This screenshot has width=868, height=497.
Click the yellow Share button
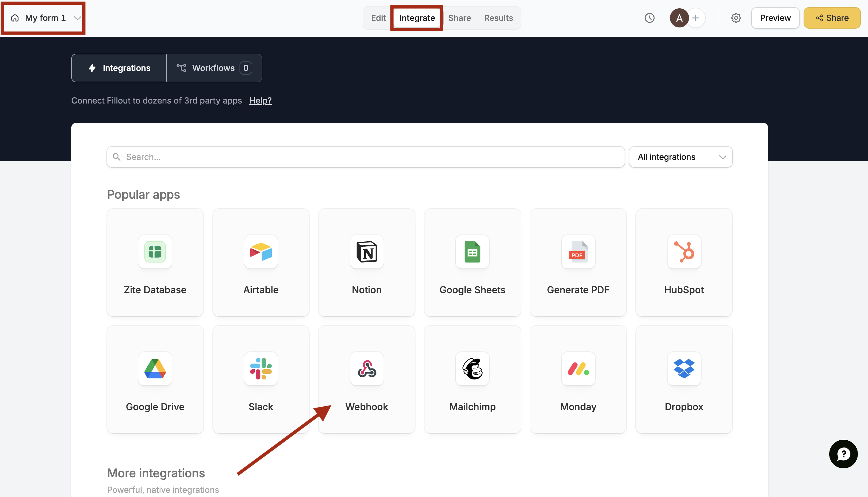(832, 18)
